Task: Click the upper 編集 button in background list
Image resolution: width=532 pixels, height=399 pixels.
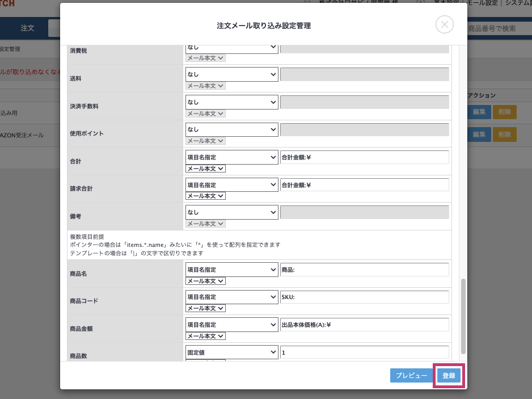Action: (x=479, y=112)
